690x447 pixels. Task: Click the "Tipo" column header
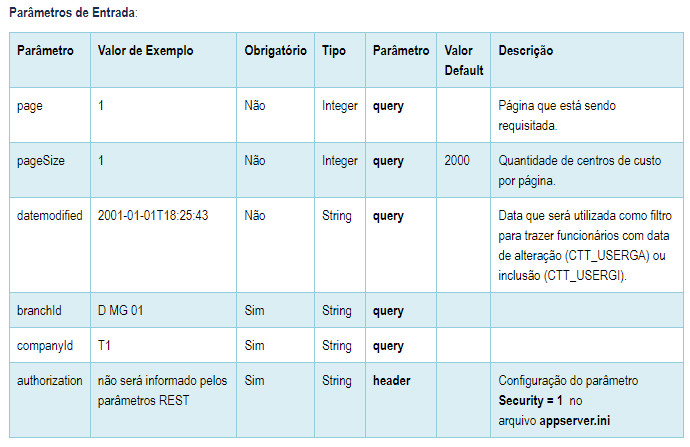tap(334, 51)
